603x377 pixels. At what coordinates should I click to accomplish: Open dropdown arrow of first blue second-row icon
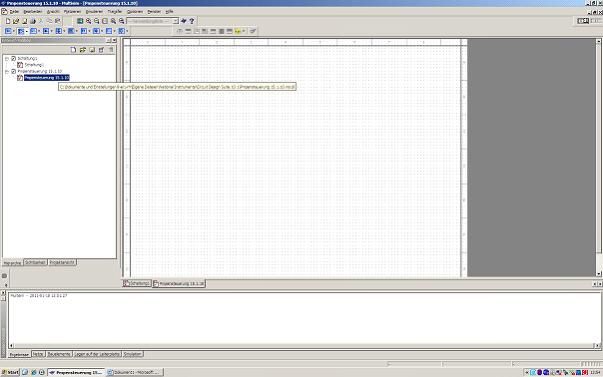[14, 31]
